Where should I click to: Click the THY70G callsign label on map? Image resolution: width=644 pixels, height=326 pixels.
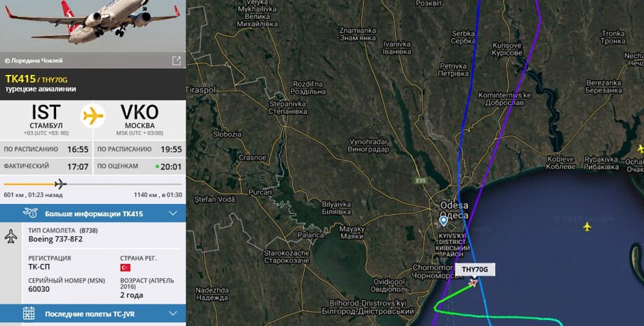click(475, 270)
